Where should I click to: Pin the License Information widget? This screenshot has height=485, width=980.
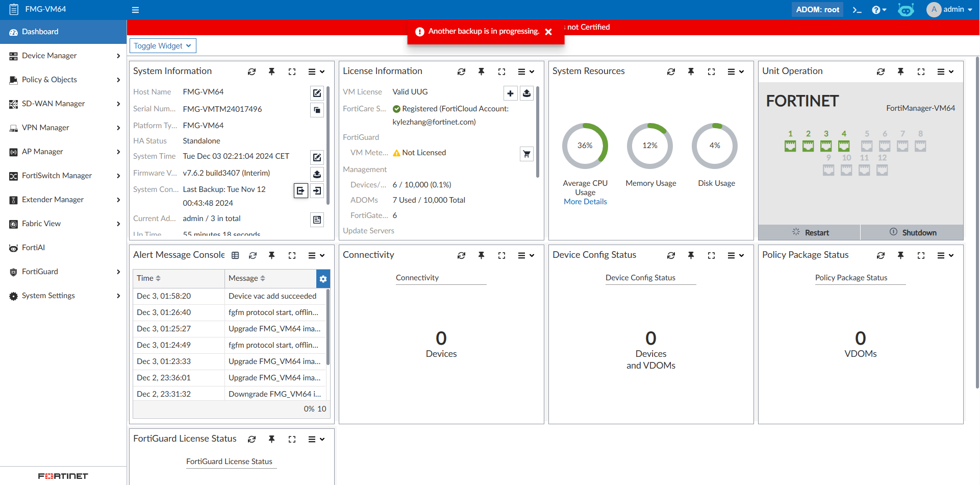click(x=482, y=71)
